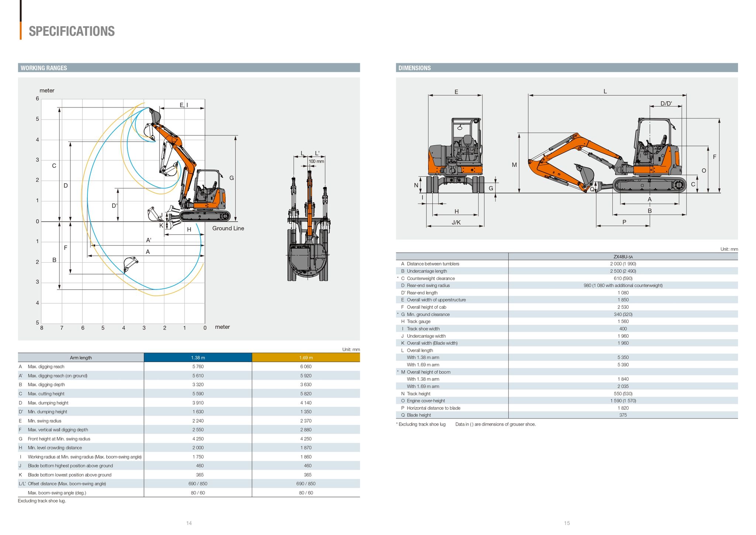Screen dimensions: 756x535
Task: Select the value 2 500 (2 490)
Action: 623,271
